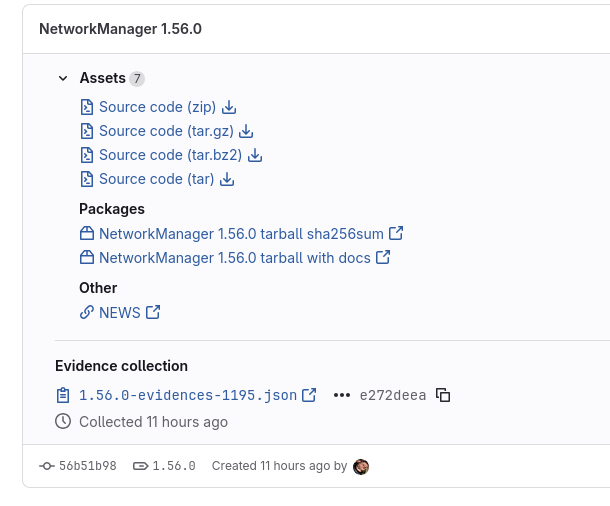The image size is (610, 506).
Task: Click tag icon before 1.56.0
Action: (140, 466)
